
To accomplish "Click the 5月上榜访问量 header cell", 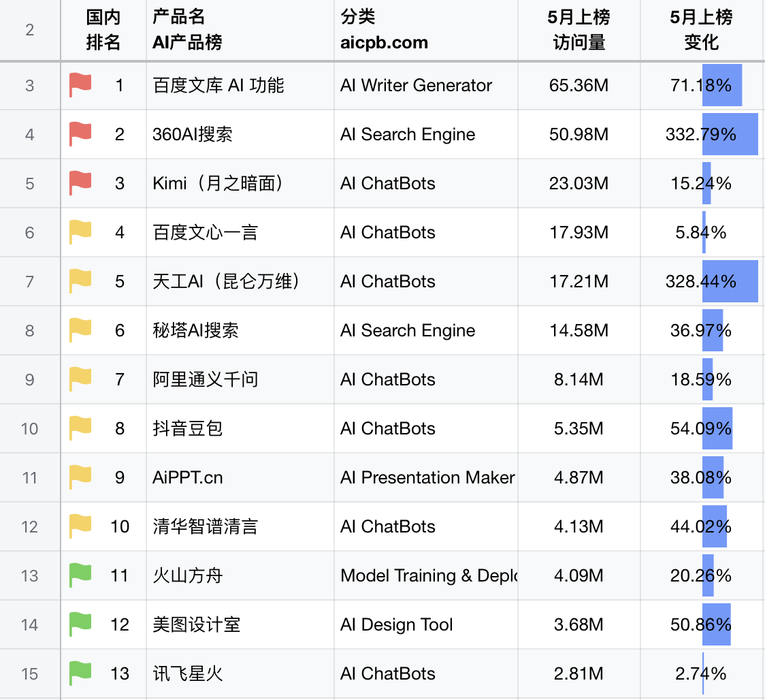I will [579, 30].
